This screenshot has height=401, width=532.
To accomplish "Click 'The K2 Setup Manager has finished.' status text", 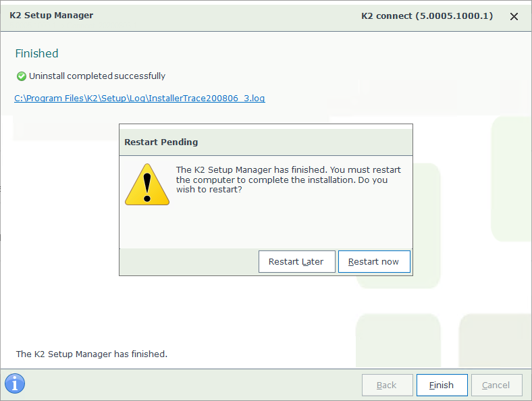I will pyautogui.click(x=92, y=354).
